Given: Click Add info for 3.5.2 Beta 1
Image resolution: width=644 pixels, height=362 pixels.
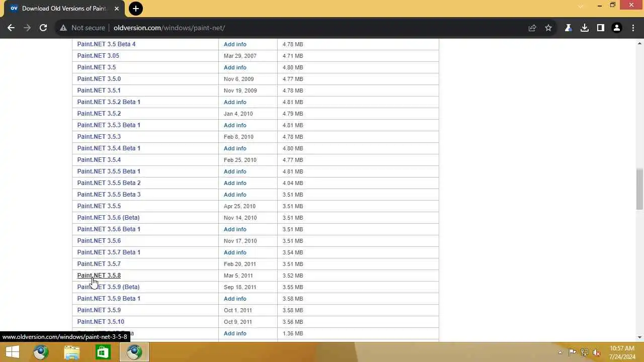Looking at the screenshot, I should point(235,102).
